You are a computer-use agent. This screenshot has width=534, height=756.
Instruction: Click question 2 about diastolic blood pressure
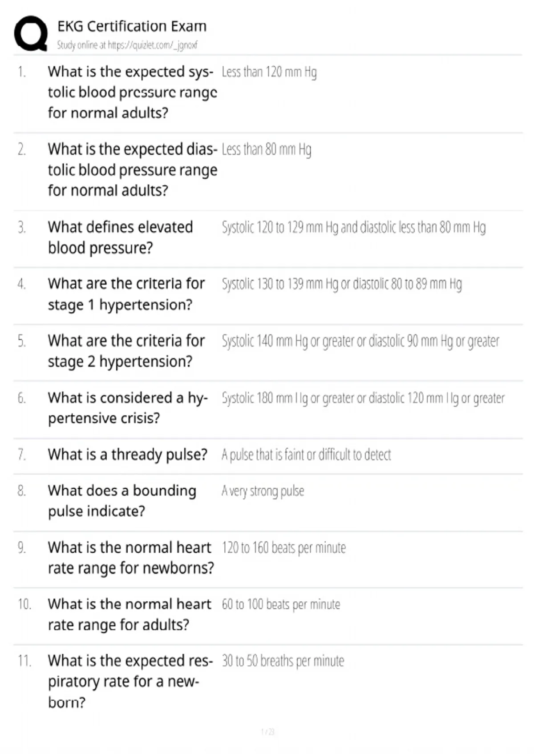[133, 169]
